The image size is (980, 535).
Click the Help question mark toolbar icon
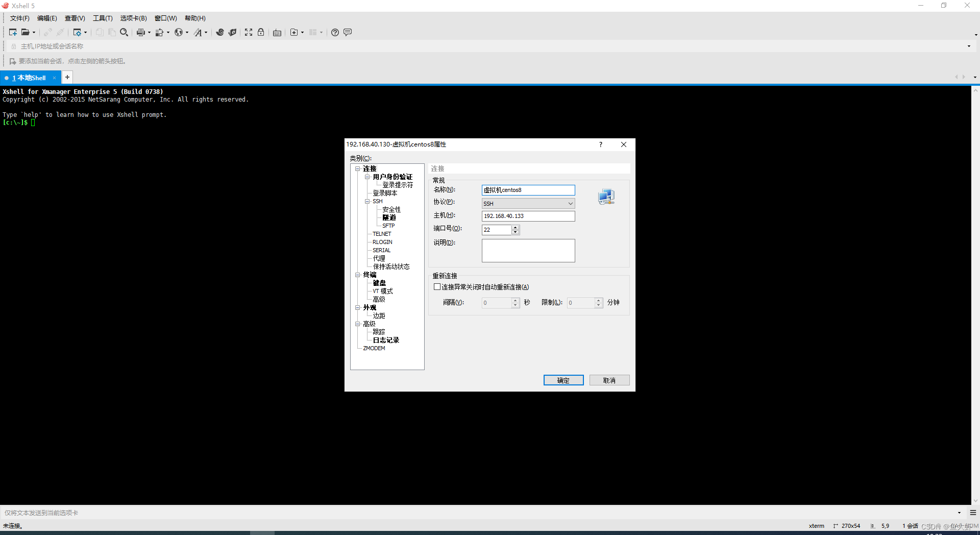click(x=335, y=32)
